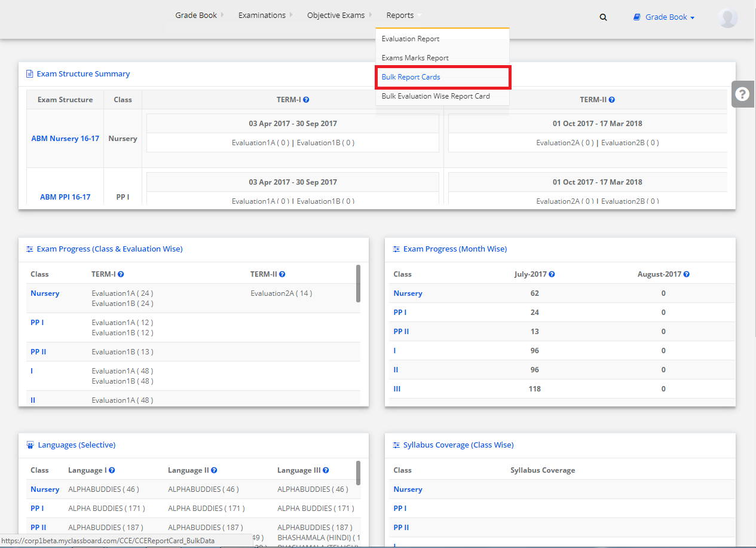Click the Exam Progress Class & Evaluation sliders icon

[29, 249]
